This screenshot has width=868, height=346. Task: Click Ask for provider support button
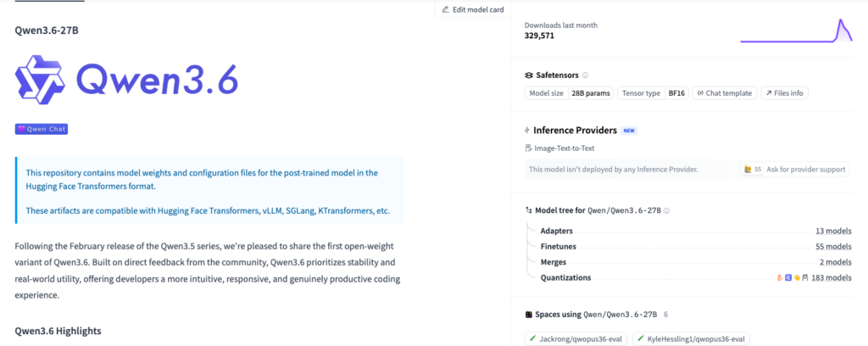pos(794,170)
